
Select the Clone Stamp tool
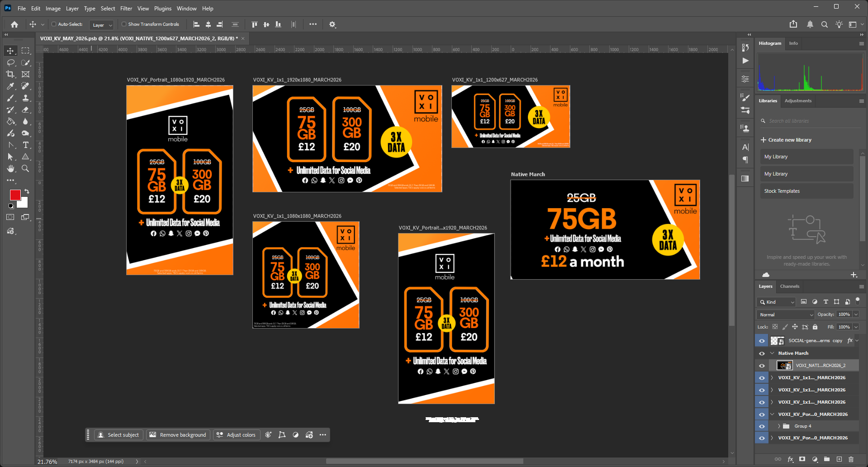26,98
